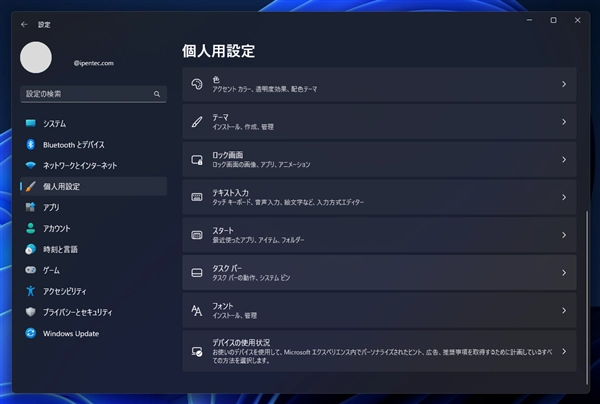Viewport: 600px width, 404px height.
Task: Click the 個人用設定 paintbrush icon
Action: [31, 186]
